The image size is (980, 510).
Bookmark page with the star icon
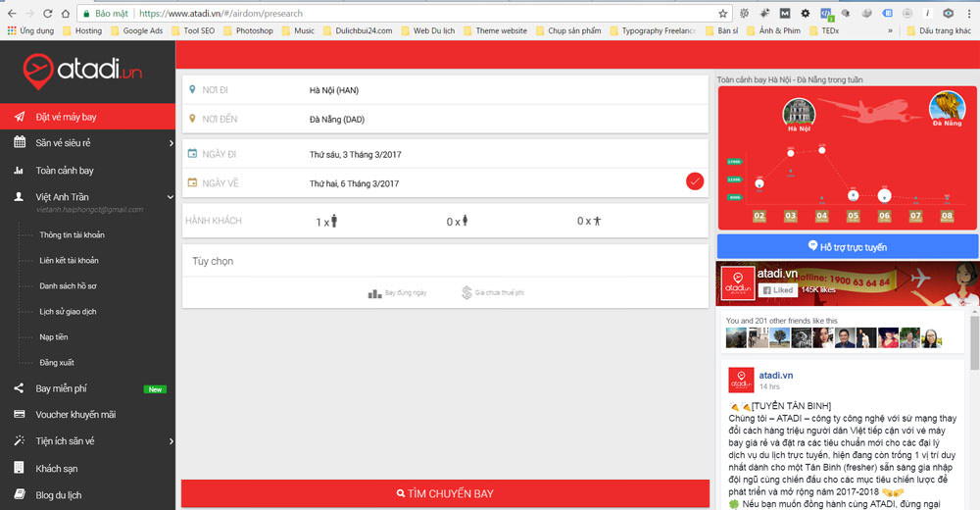pyautogui.click(x=723, y=14)
